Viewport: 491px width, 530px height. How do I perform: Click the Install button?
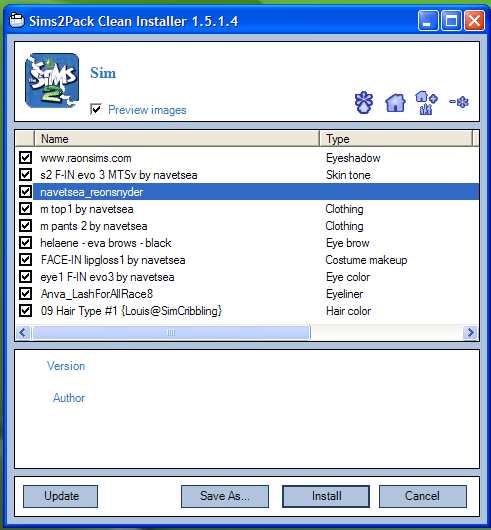326,496
